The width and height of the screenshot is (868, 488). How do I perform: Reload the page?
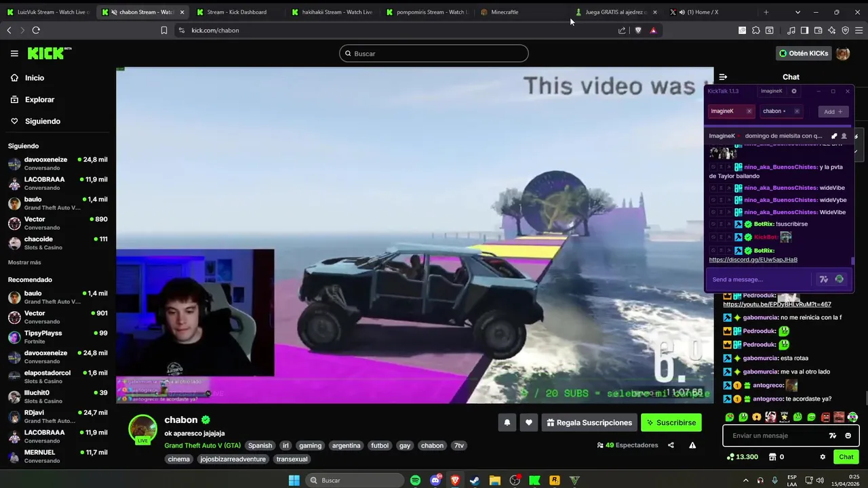(36, 30)
